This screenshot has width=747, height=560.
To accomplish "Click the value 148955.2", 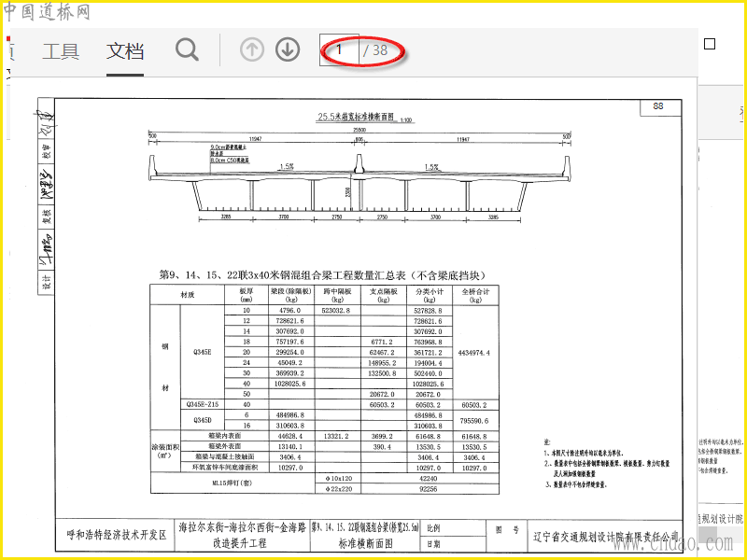I will [382, 363].
